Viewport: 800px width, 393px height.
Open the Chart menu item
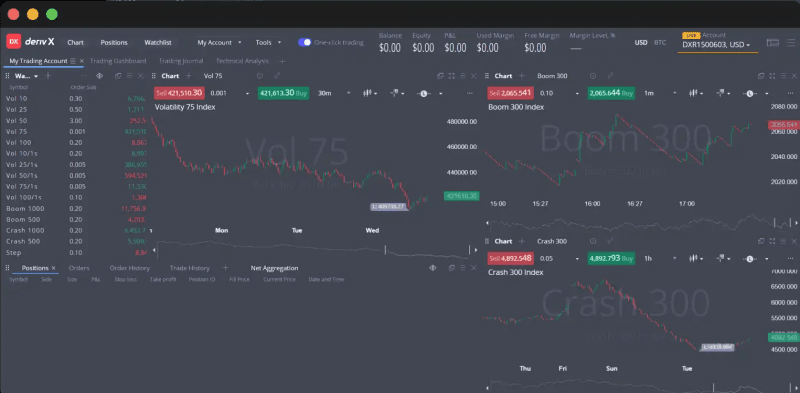click(x=76, y=43)
